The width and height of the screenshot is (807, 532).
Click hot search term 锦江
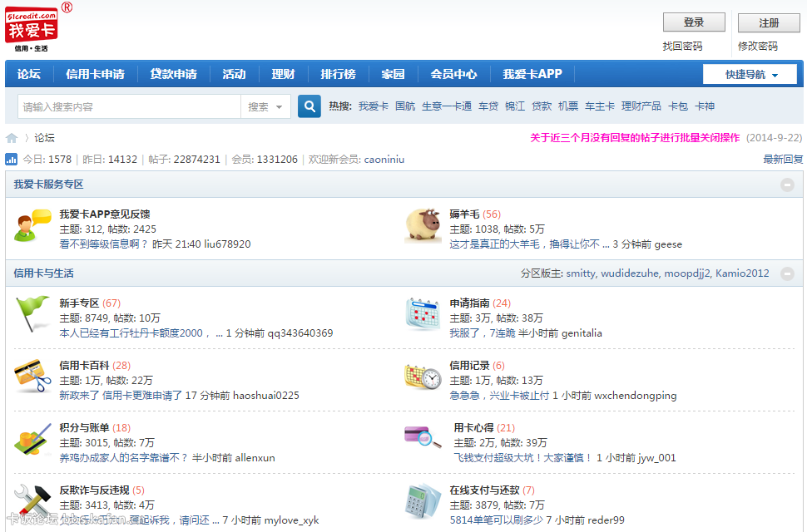tap(515, 106)
